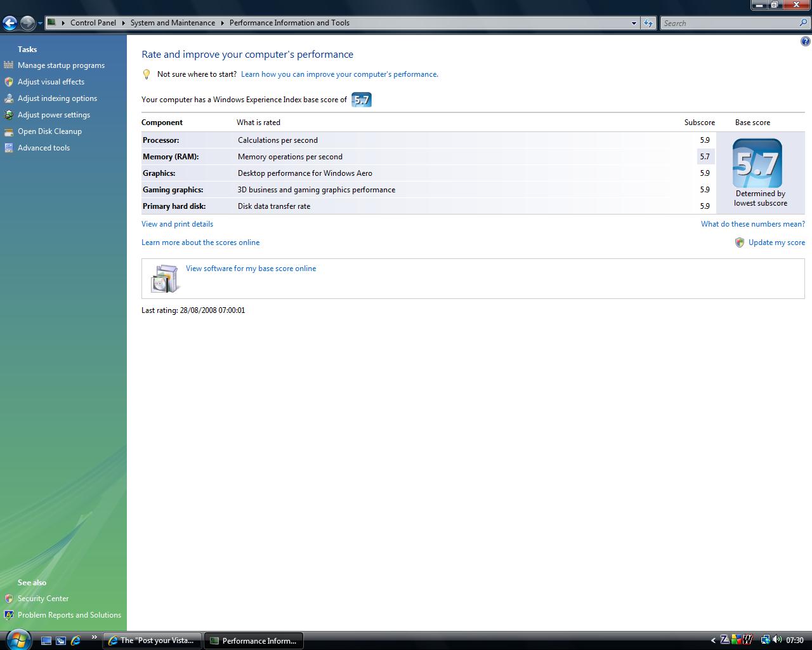Expand Quick Launch overflow chevron

tap(94, 637)
